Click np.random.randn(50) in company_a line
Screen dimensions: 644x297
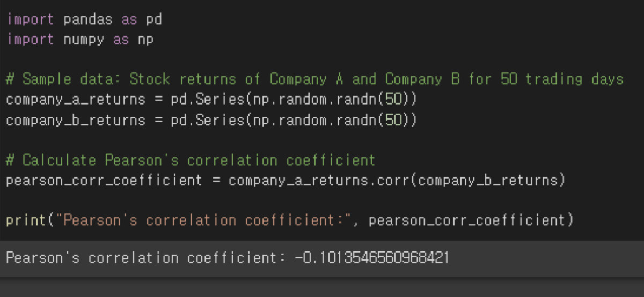click(x=331, y=100)
